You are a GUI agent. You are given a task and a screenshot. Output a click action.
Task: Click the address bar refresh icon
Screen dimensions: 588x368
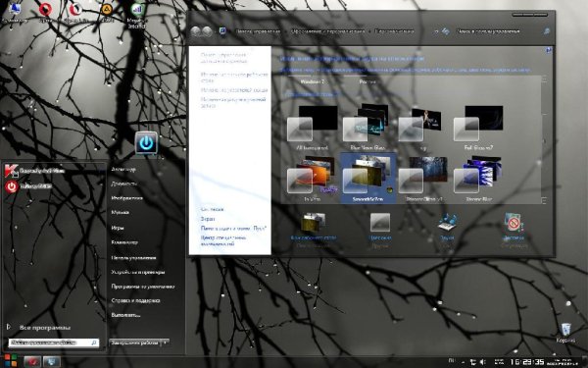[x=445, y=31]
